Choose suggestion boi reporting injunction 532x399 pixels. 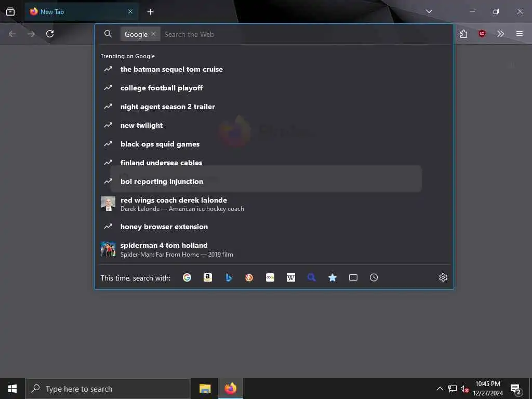click(x=274, y=181)
